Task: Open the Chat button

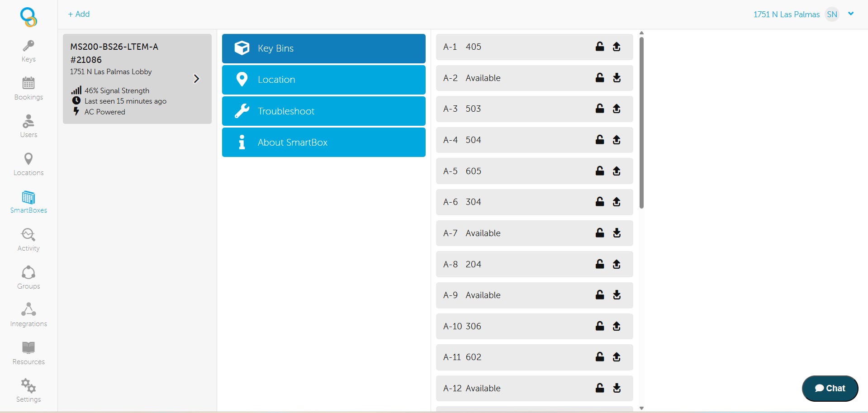Action: (x=830, y=388)
